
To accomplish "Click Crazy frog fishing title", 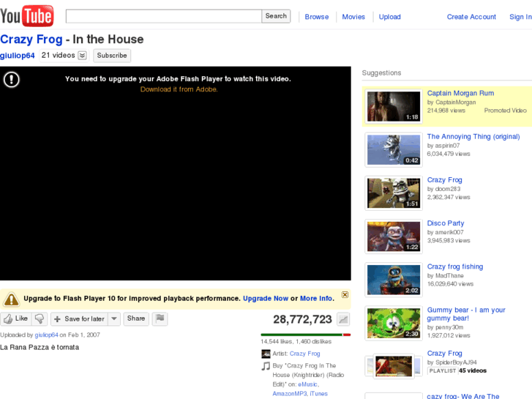I will 455,266.
